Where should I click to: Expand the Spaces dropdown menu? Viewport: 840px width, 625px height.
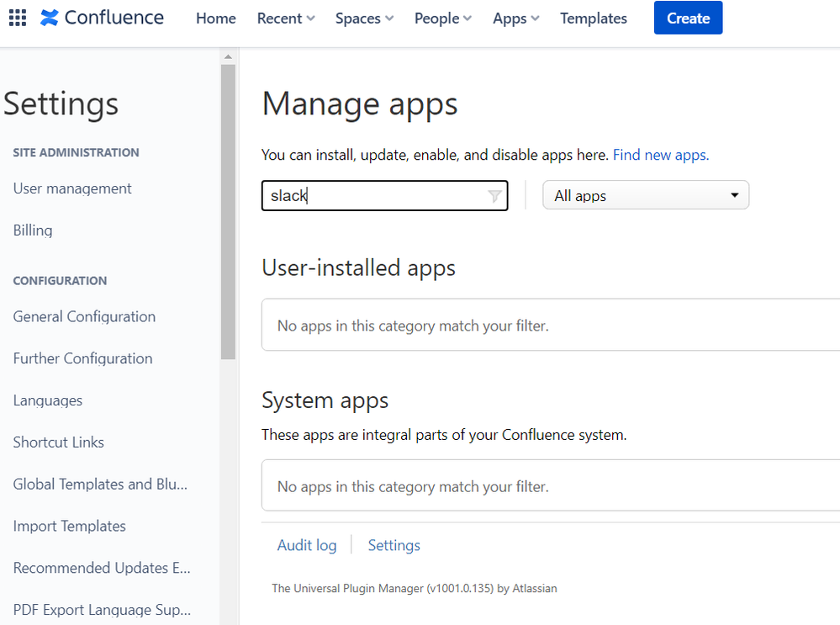click(x=364, y=19)
